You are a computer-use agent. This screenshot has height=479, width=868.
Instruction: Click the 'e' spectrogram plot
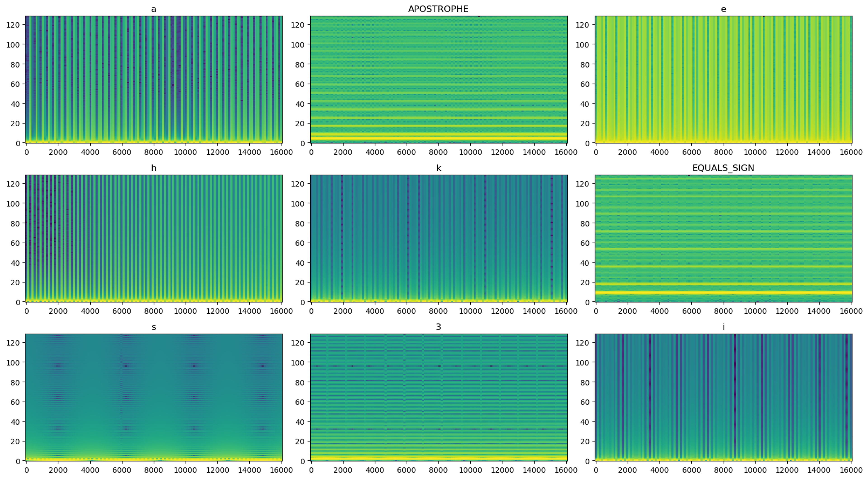tap(723, 80)
